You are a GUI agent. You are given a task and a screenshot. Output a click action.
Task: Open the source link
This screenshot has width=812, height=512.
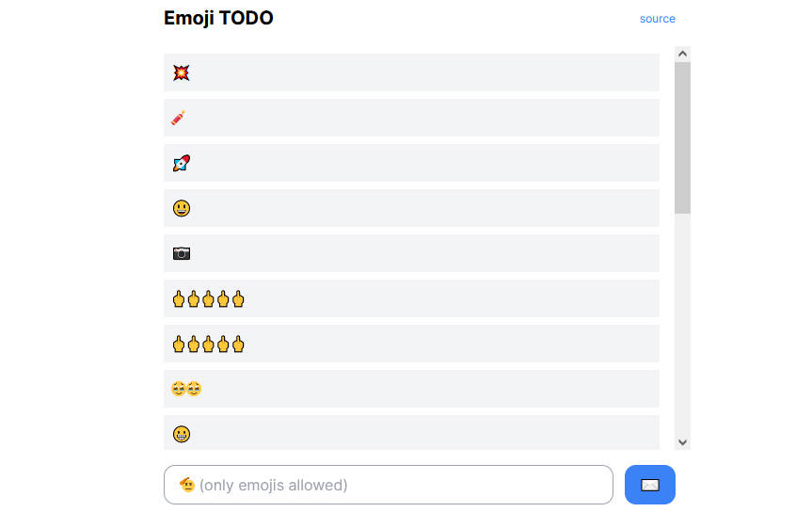[657, 19]
